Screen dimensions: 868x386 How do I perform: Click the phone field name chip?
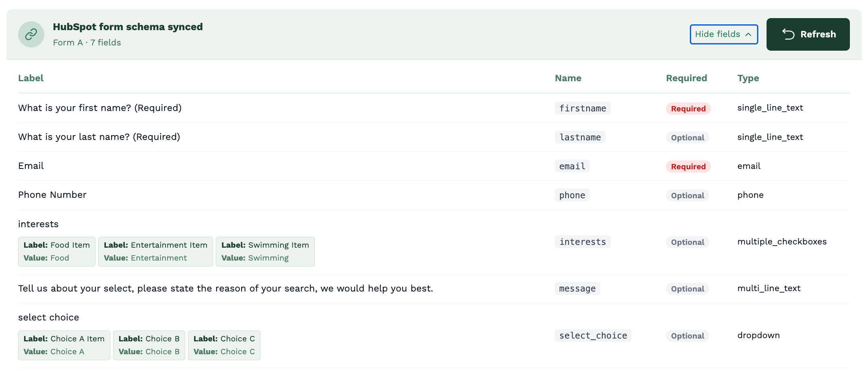point(572,195)
